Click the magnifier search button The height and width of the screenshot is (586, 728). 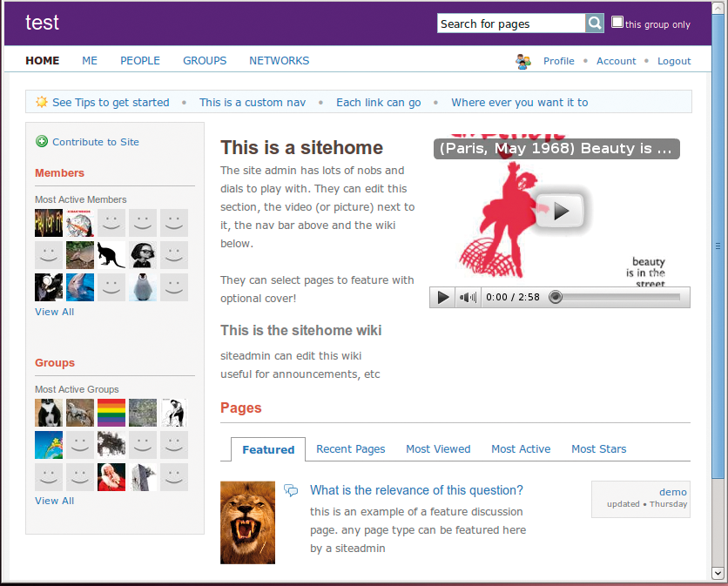pyautogui.click(x=594, y=23)
